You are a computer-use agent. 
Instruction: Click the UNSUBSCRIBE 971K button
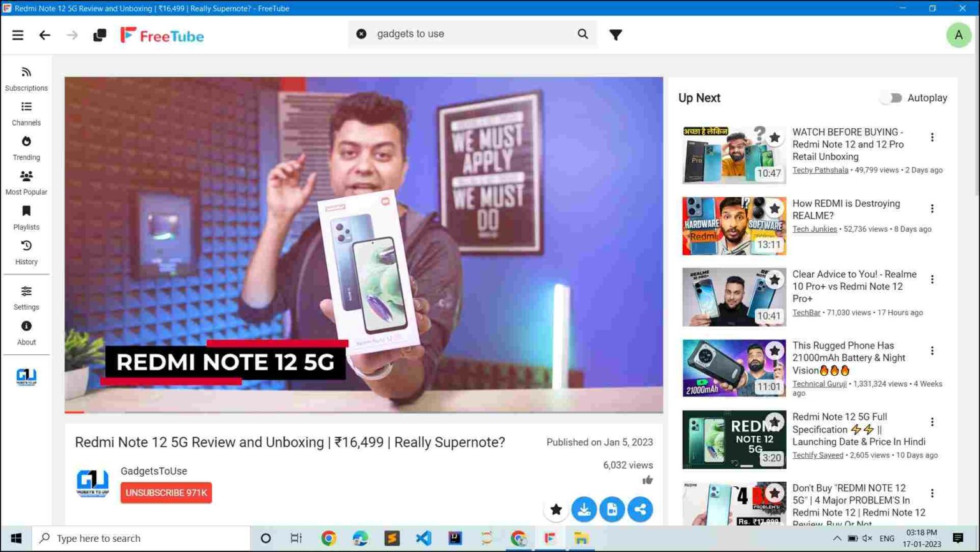click(166, 493)
